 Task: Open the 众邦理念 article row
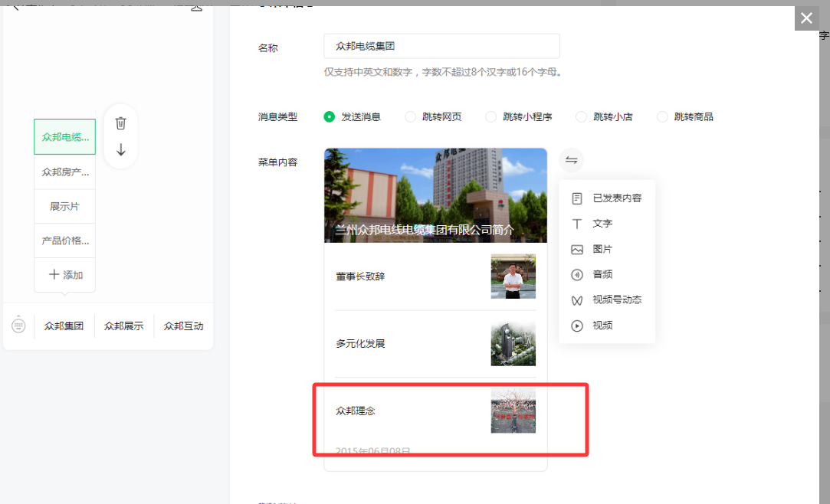(x=435, y=411)
